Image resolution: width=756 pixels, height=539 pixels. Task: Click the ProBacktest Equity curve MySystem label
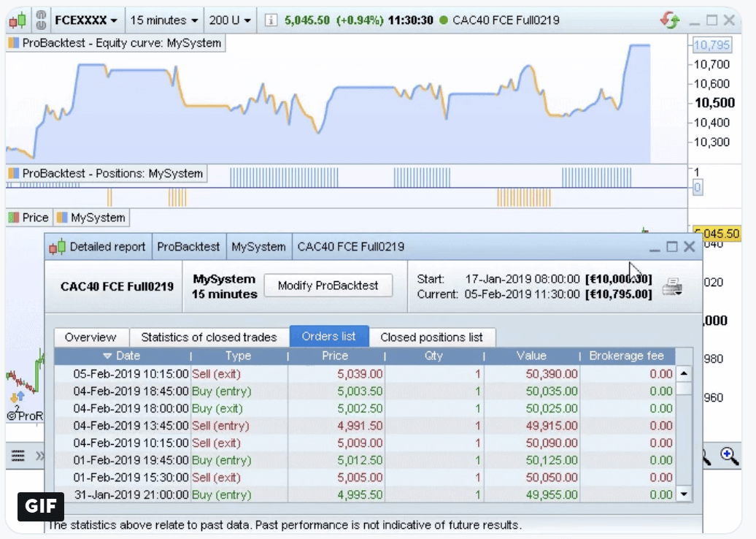[116, 43]
